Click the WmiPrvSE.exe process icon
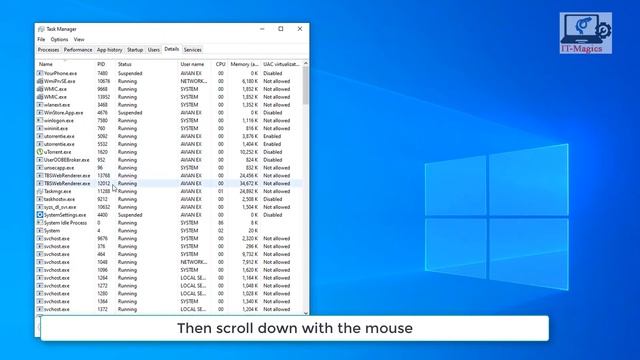The width and height of the screenshot is (640, 360). tap(40, 81)
